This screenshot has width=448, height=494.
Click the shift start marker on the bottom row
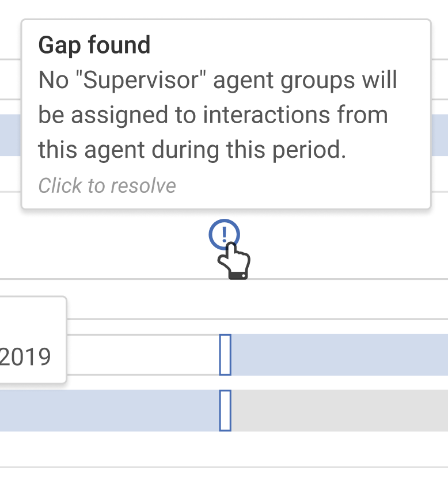tap(224, 411)
